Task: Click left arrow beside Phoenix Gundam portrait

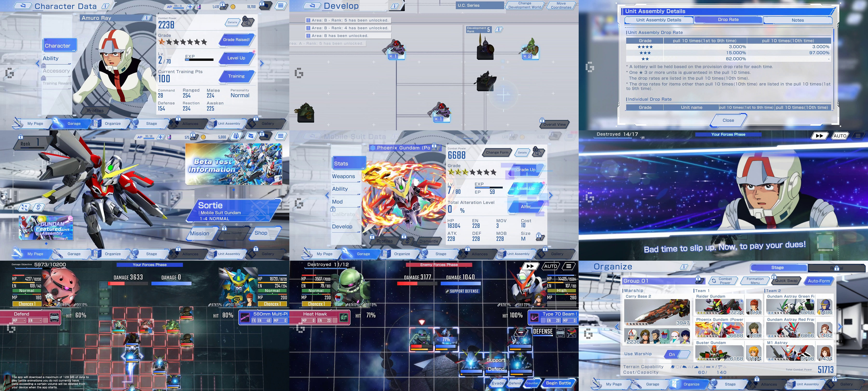Action: pyautogui.click(x=327, y=195)
